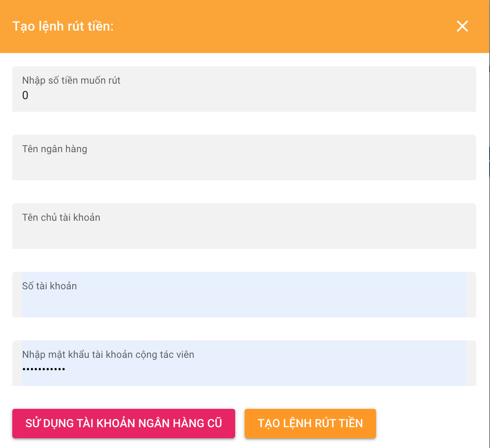Submit with 'TẠO LỆNH RÚT TIỀN' button

click(x=310, y=424)
